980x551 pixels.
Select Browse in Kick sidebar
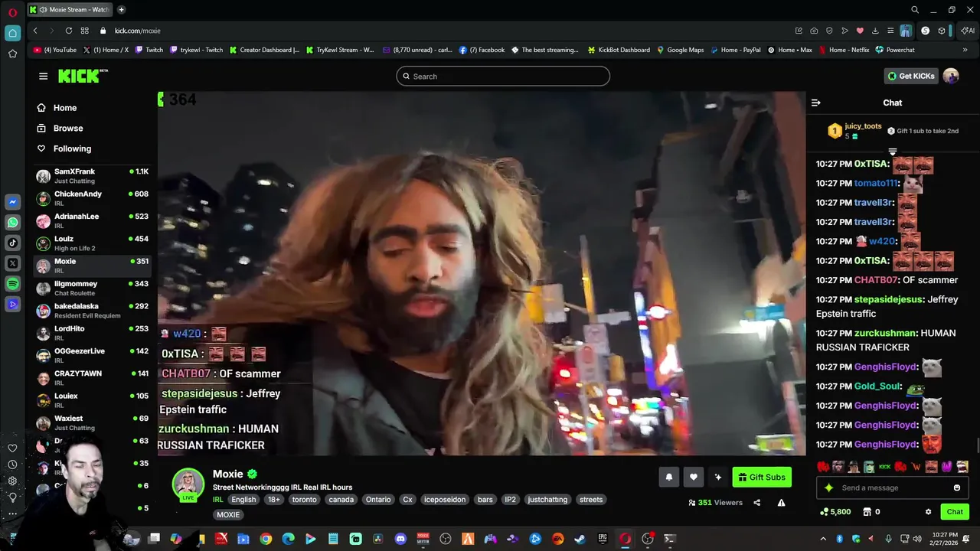60,129
